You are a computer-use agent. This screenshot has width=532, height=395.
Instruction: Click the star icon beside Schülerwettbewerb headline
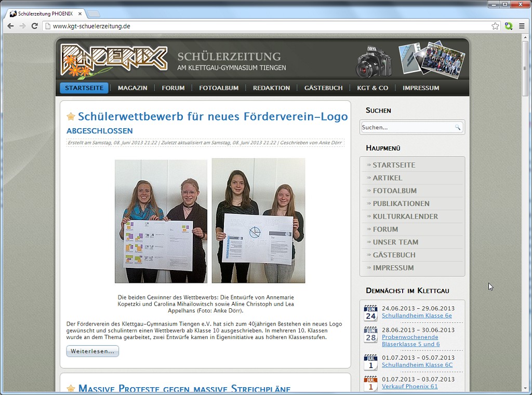(71, 117)
